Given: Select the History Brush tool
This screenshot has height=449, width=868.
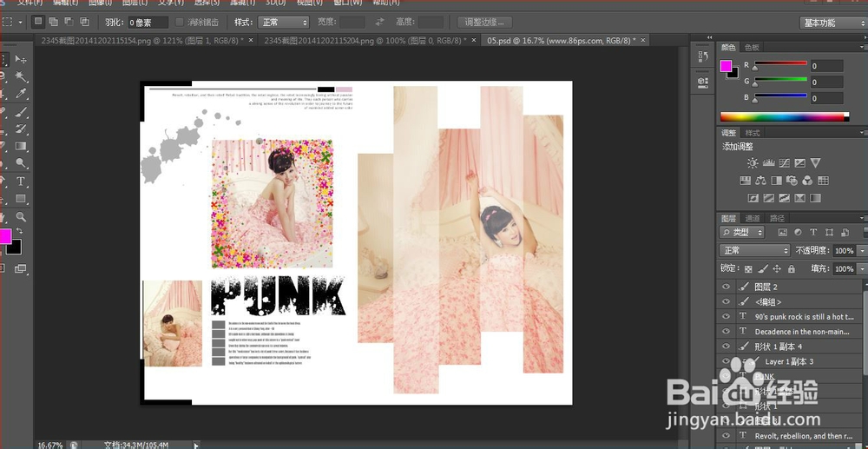Looking at the screenshot, I should tap(21, 129).
